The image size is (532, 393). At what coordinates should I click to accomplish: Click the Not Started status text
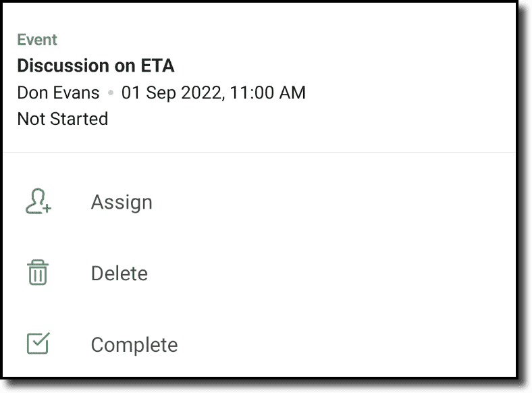pyautogui.click(x=62, y=119)
